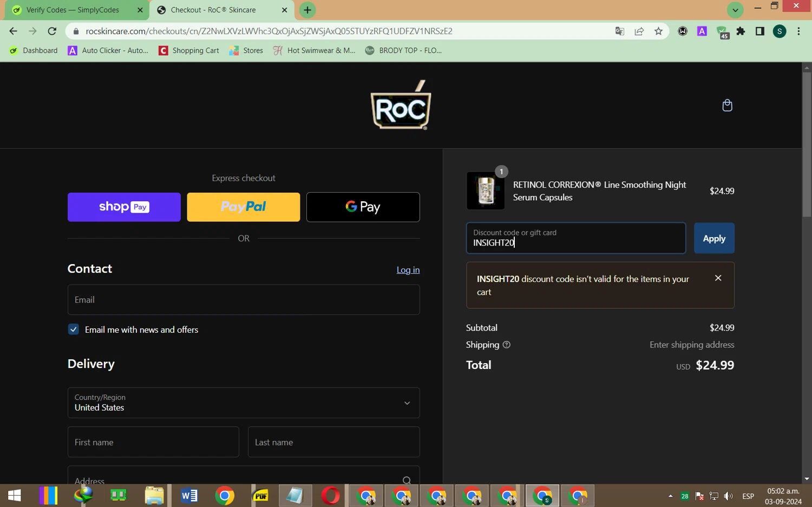Check out with Google Pay
The width and height of the screenshot is (812, 507).
point(363,207)
